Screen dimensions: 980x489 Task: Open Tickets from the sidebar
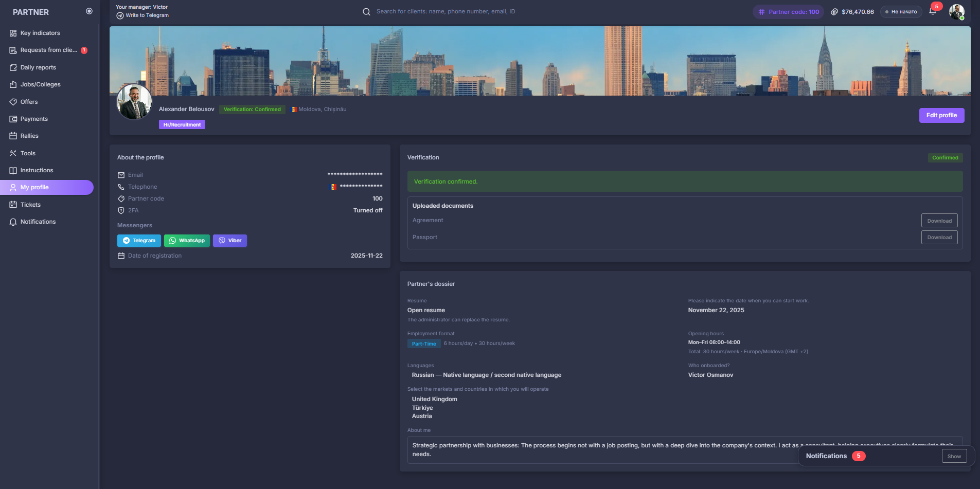[30, 204]
